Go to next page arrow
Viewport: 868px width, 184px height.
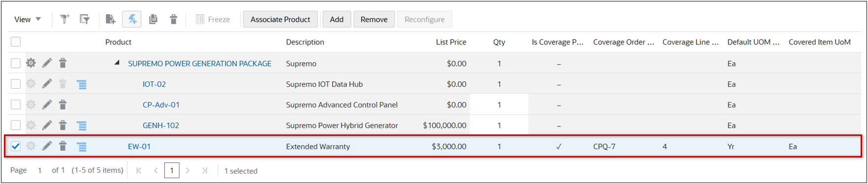pyautogui.click(x=188, y=171)
